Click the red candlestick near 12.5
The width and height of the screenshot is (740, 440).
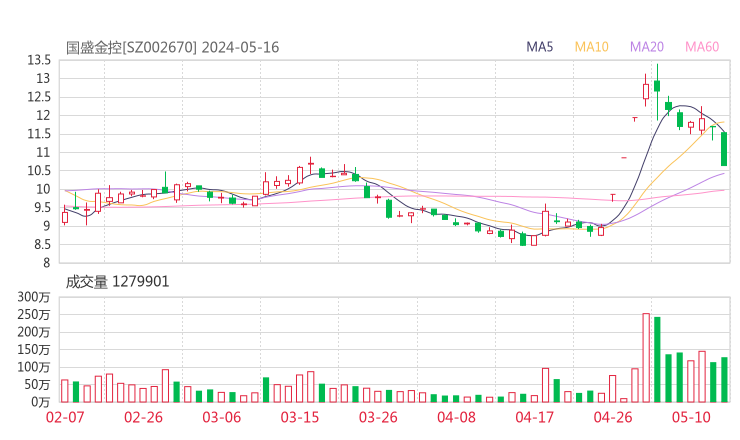tap(646, 91)
